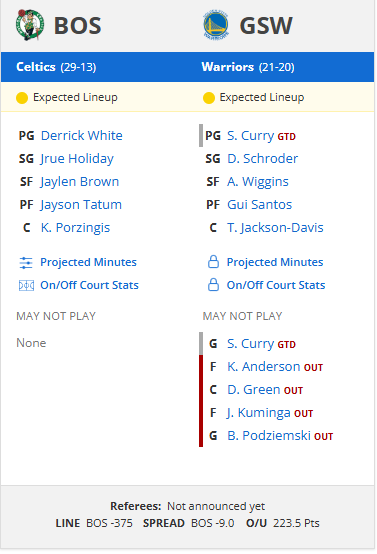
Task: Click the Celtics On/Off Court Stats court icon
Action: pos(26,285)
